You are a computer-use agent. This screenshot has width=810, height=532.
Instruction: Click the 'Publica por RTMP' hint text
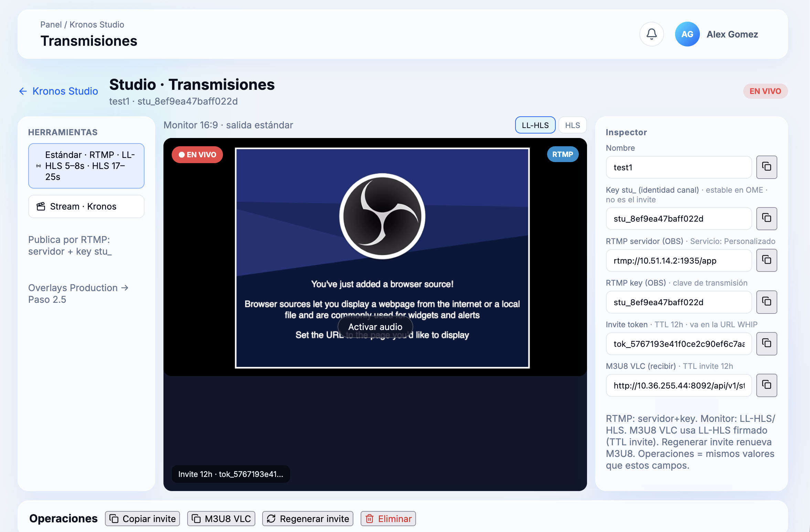coord(70,245)
